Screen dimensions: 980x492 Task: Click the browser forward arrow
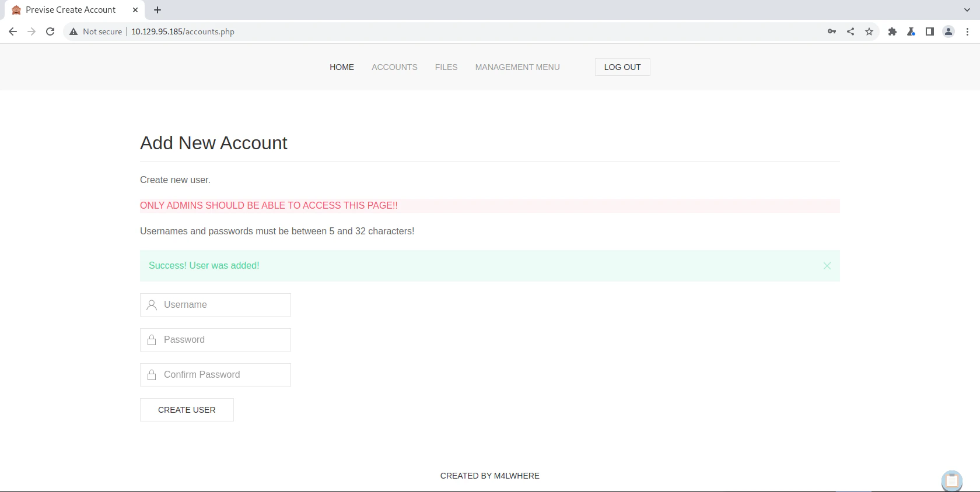[x=32, y=31]
